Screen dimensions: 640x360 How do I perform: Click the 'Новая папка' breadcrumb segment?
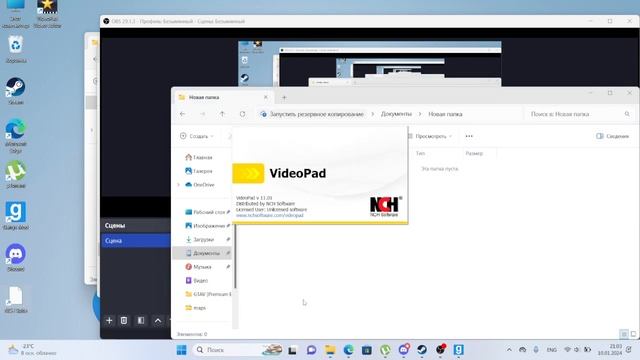(445, 114)
